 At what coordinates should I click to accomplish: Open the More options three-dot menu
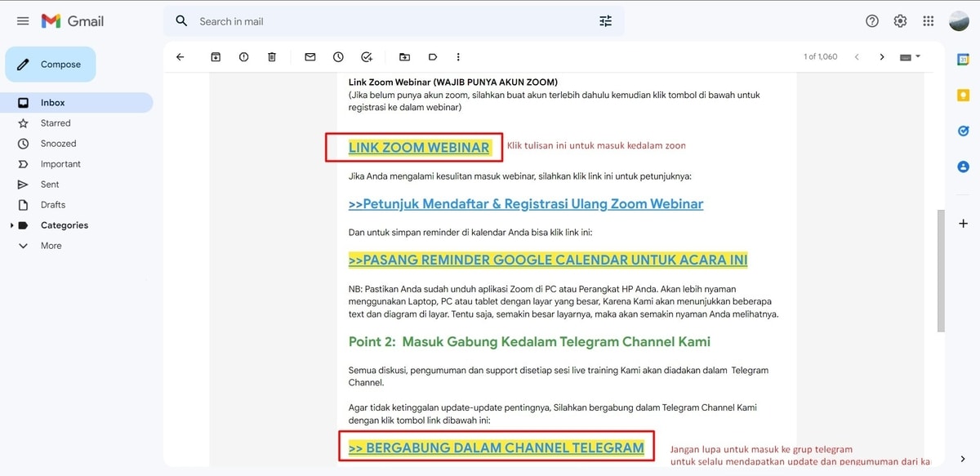(458, 57)
